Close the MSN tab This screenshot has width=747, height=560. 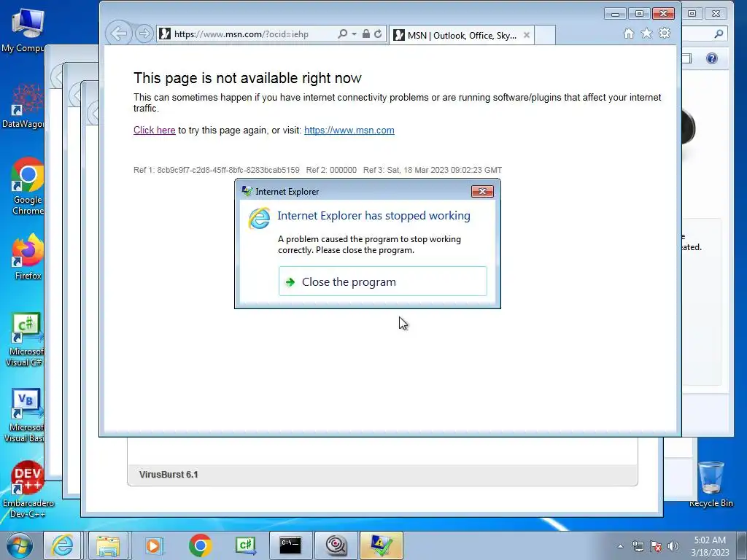click(x=527, y=35)
